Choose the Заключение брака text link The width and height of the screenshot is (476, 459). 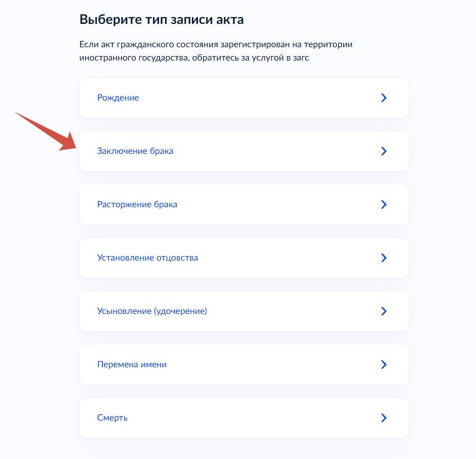[x=135, y=151]
